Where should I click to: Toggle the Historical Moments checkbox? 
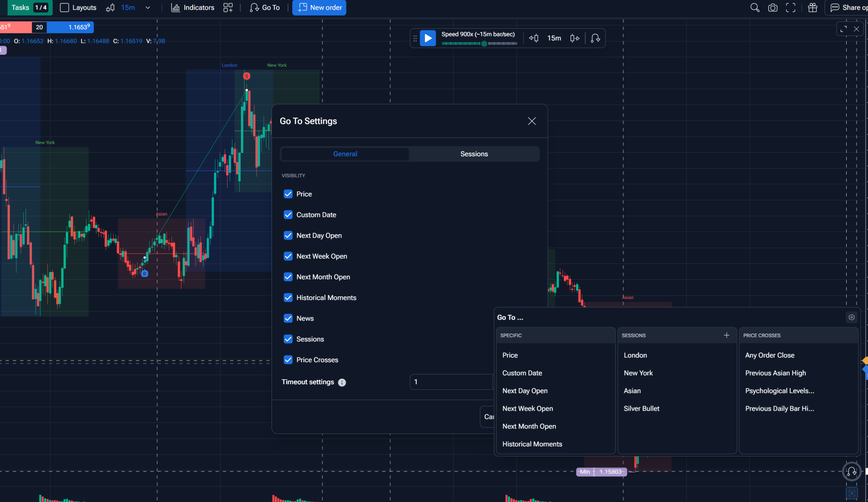coord(288,298)
